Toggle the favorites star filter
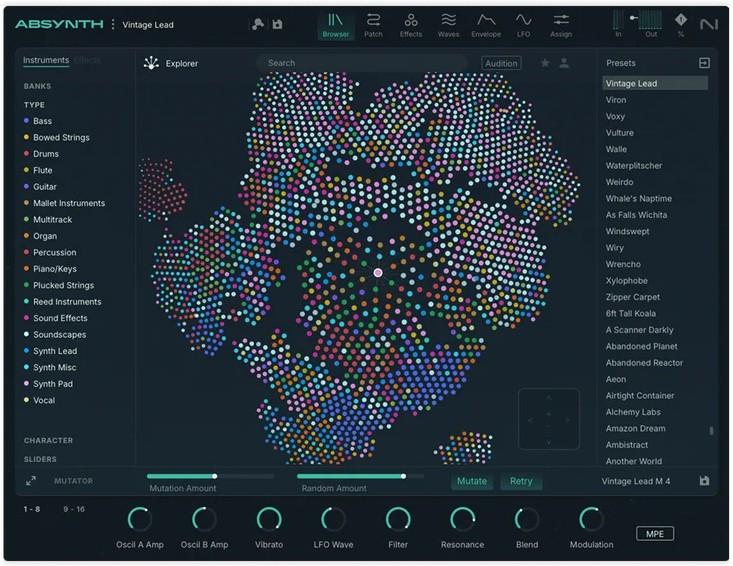 pos(545,63)
